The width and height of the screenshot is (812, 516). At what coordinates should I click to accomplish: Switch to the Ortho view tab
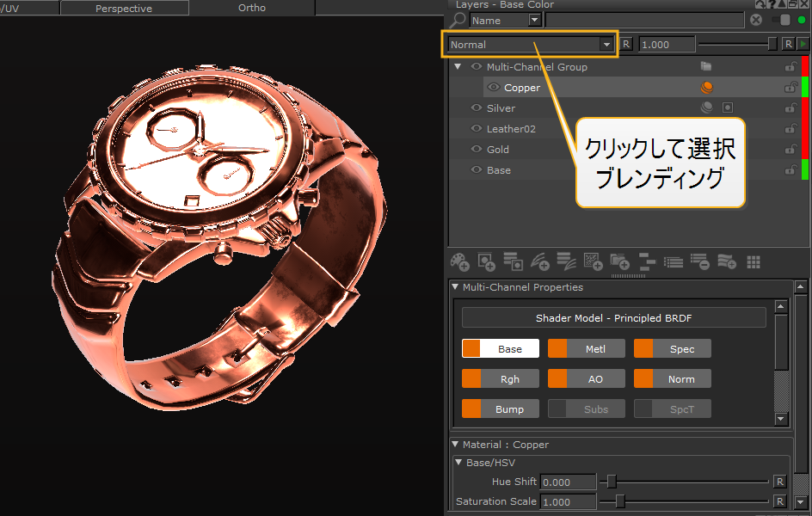tap(251, 9)
